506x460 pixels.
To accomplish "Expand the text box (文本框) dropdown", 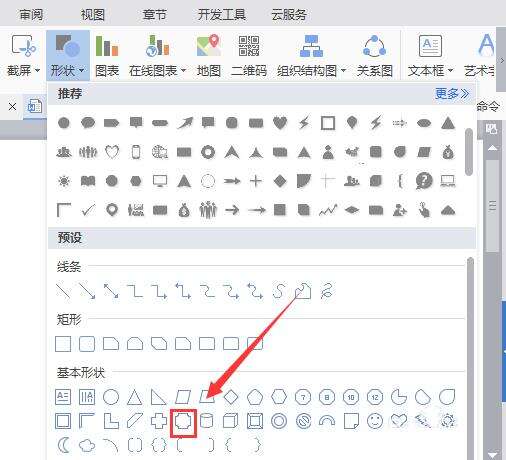I will pos(430,56).
